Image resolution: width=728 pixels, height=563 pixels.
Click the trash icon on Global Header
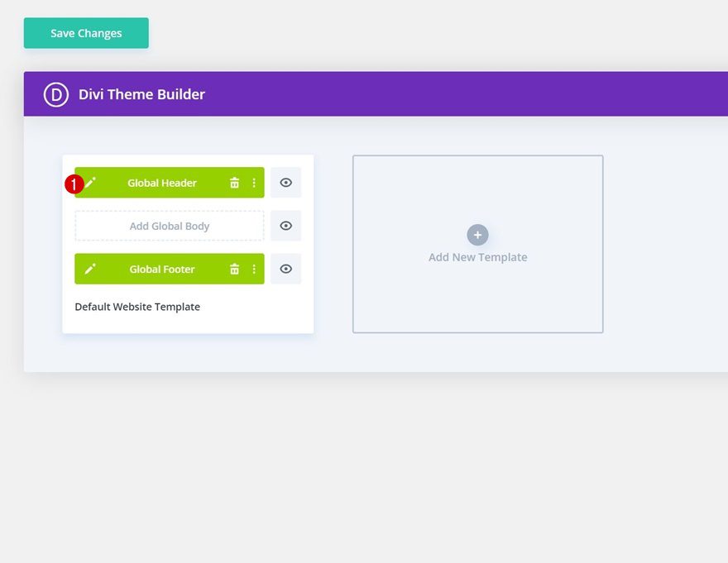pos(234,183)
